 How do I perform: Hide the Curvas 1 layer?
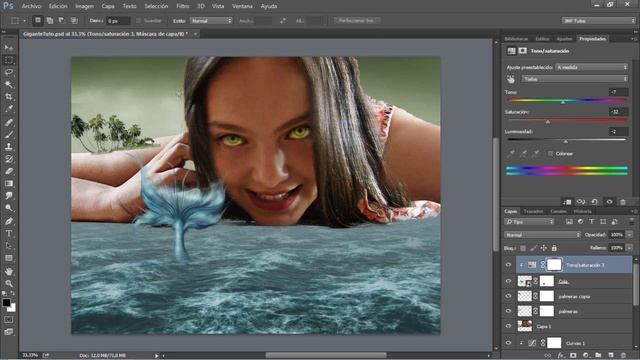508,343
